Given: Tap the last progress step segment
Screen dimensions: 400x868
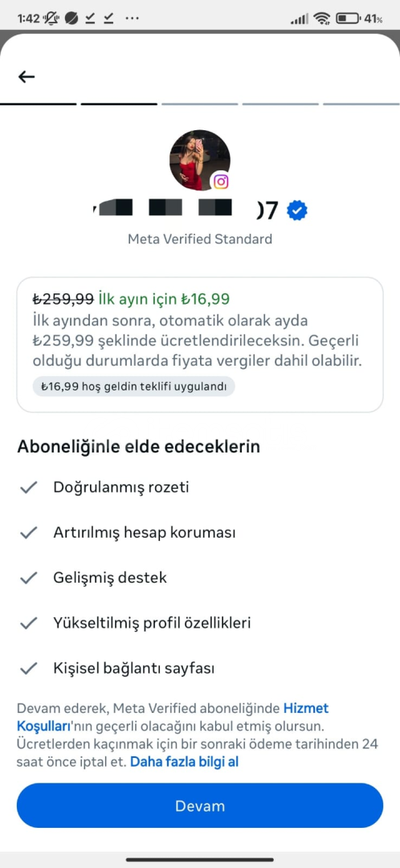Looking at the screenshot, I should tap(361, 104).
